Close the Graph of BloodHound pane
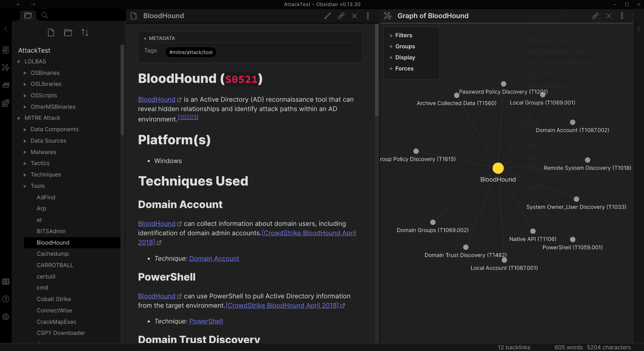Image resolution: width=644 pixels, height=351 pixels. [608, 16]
